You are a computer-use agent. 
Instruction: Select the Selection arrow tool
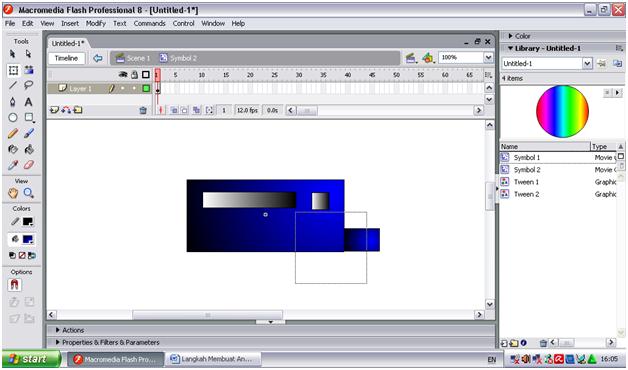pos(12,54)
